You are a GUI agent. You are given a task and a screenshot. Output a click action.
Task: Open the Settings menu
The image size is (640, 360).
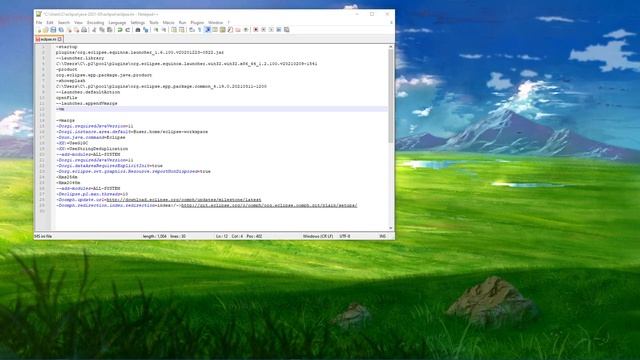coord(138,22)
